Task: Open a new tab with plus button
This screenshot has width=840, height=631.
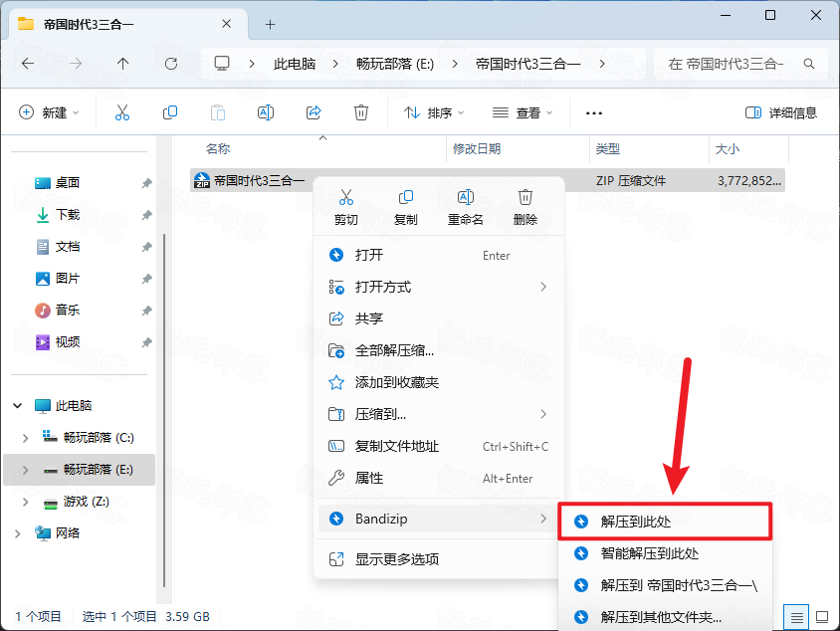Action: 270,24
